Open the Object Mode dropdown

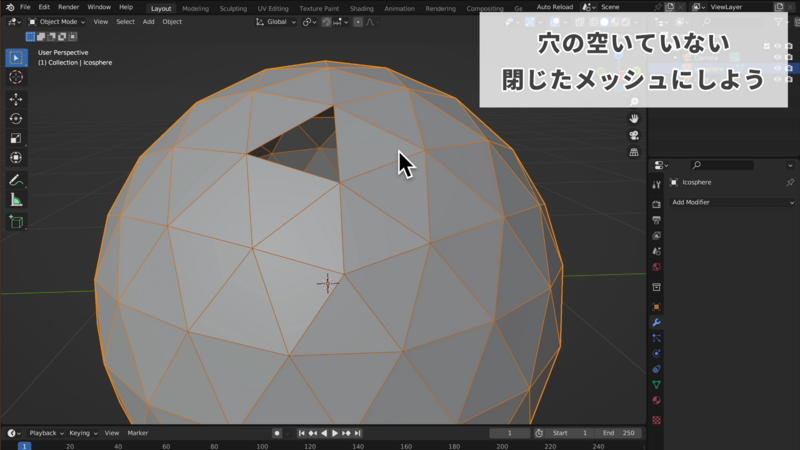pyautogui.click(x=57, y=22)
